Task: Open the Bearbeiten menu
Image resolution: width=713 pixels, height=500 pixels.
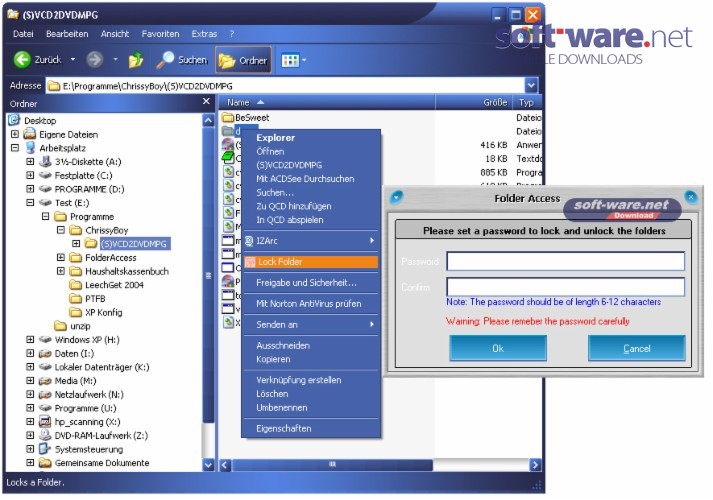Action: (67, 34)
